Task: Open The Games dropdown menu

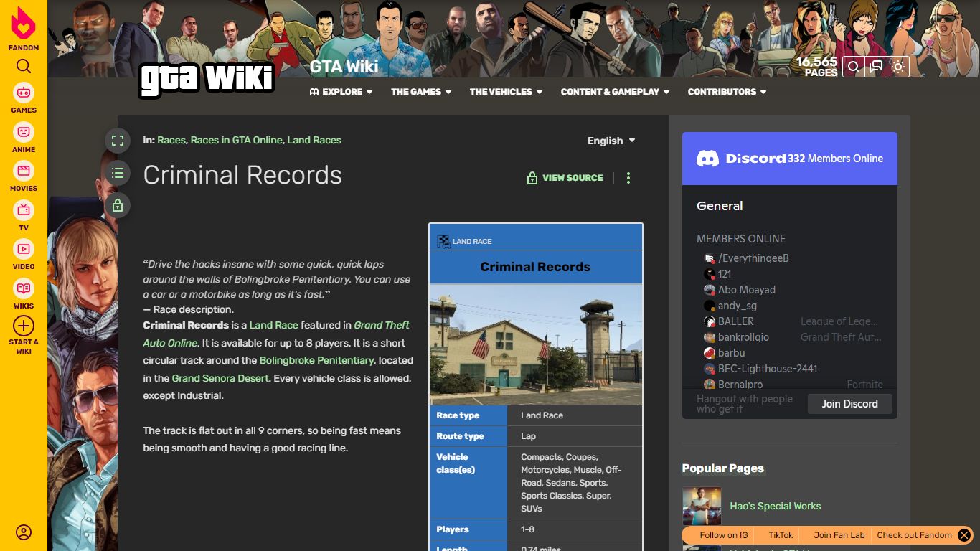Action: click(421, 92)
